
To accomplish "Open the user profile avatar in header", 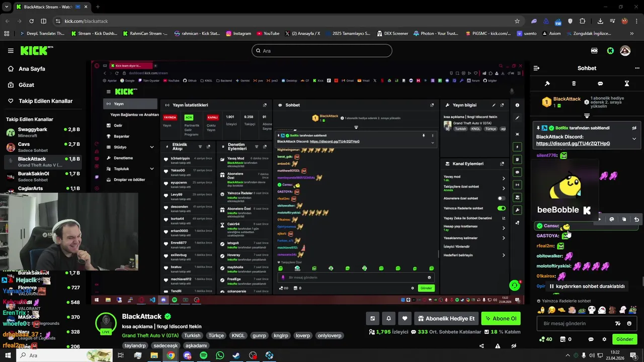I will point(625,51).
